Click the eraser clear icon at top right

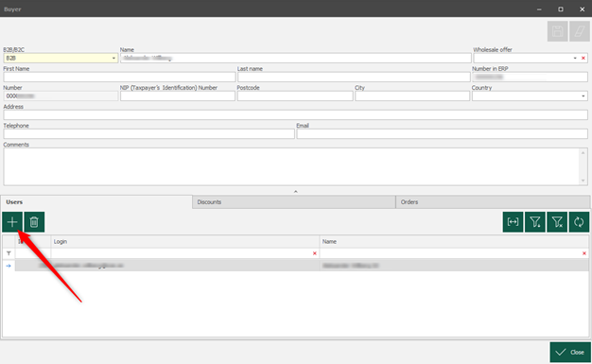(x=580, y=31)
